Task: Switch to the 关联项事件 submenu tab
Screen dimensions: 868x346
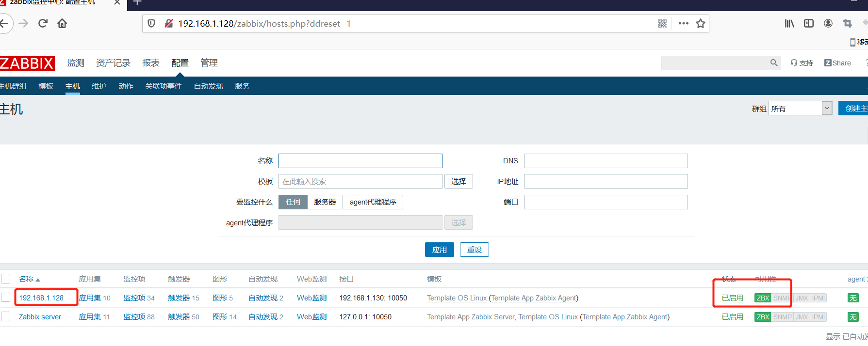Action: click(x=164, y=86)
